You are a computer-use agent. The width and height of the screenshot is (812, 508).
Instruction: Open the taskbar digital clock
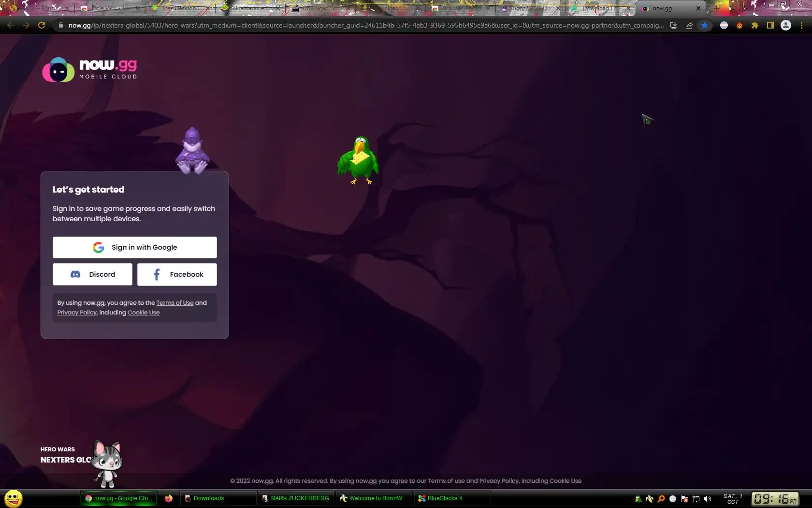(775, 498)
